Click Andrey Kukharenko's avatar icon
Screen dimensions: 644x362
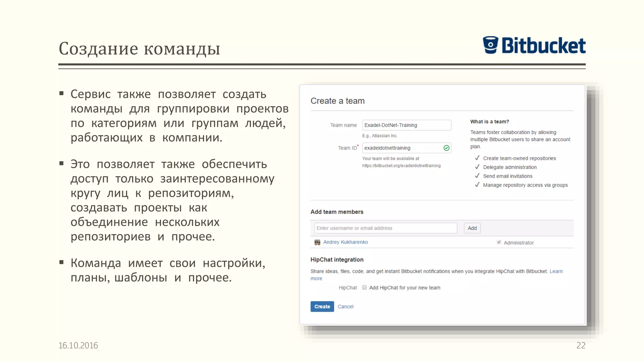coord(317,242)
